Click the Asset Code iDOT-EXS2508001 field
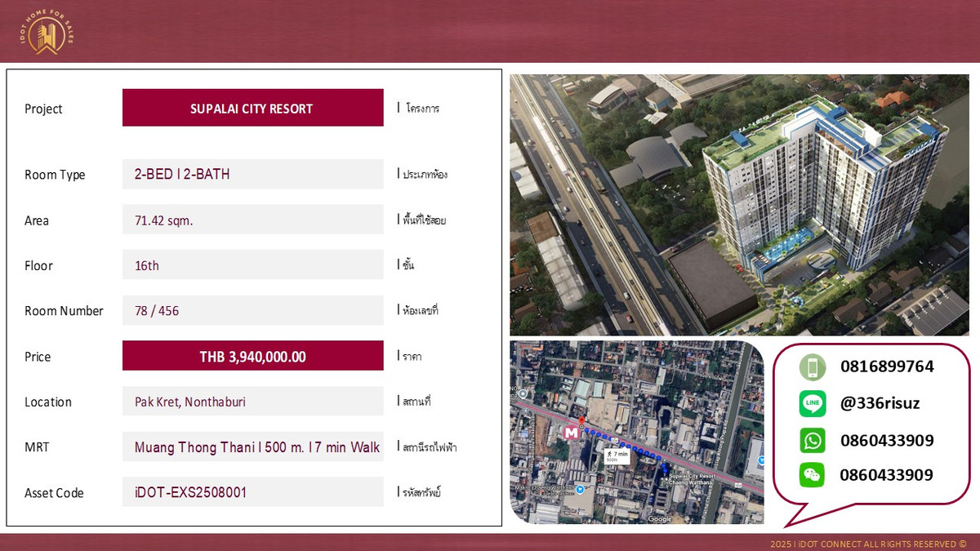The height and width of the screenshot is (551, 980). pos(252,492)
